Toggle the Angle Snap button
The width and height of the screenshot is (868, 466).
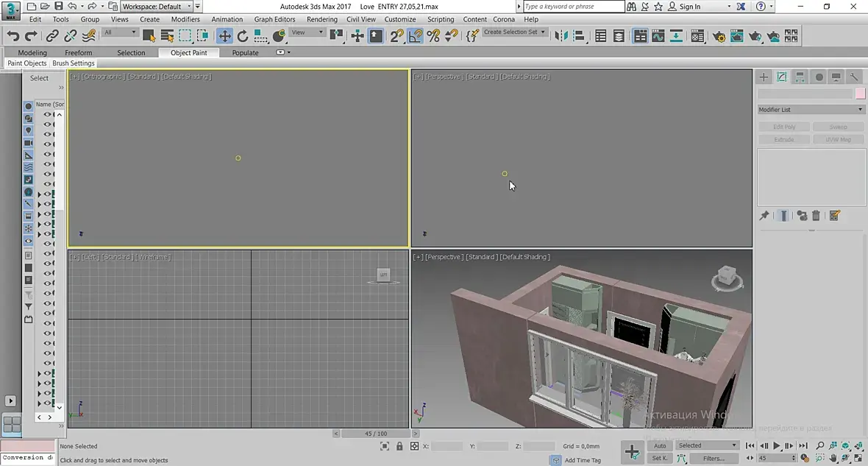416,36
